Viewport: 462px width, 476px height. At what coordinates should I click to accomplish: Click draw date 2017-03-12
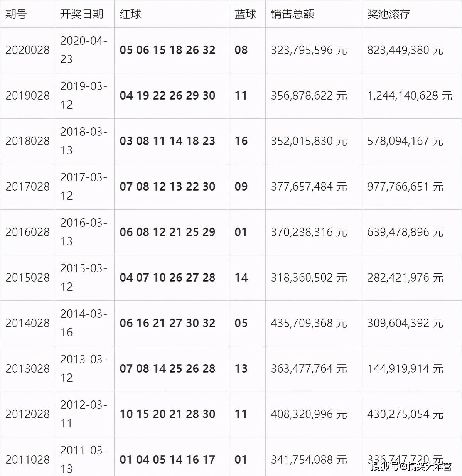click(x=84, y=186)
